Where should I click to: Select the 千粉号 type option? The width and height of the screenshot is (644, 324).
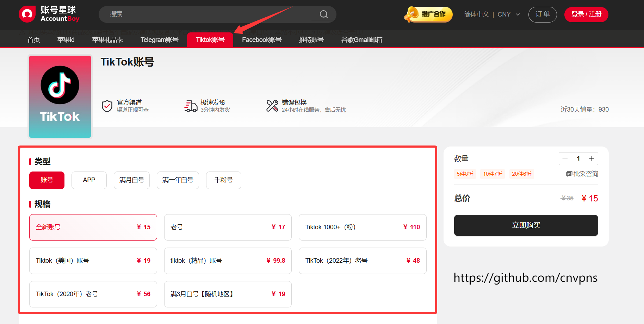(x=224, y=180)
